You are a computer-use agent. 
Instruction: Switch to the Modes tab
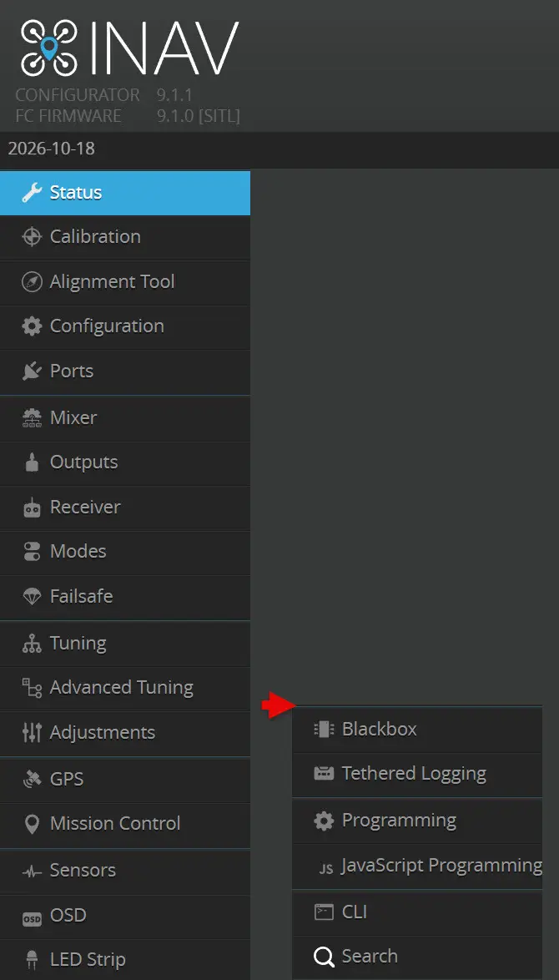click(125, 552)
